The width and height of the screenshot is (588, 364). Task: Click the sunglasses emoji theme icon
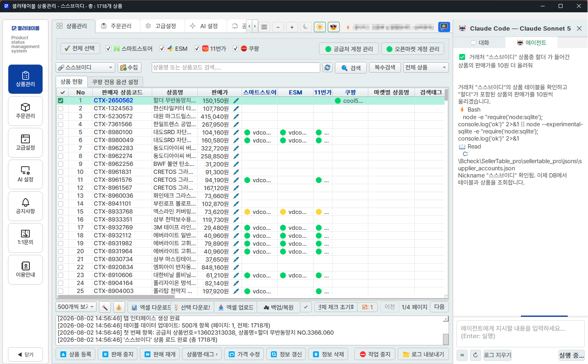coord(333,27)
